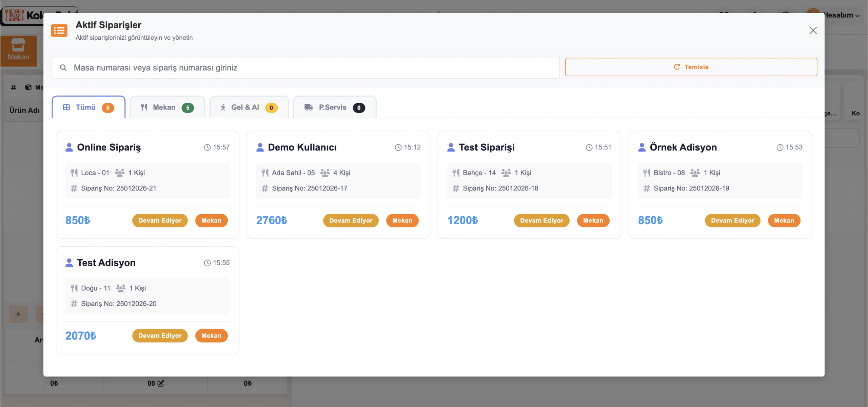Switch to the Tümü tab
The height and width of the screenshot is (407, 868).
pos(88,107)
